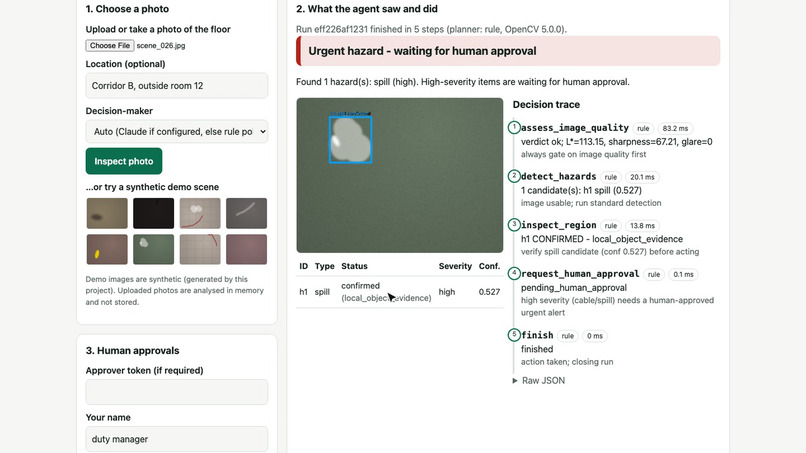This screenshot has height=453, width=806.
Task: Click the Your name input field
Action: [176, 439]
